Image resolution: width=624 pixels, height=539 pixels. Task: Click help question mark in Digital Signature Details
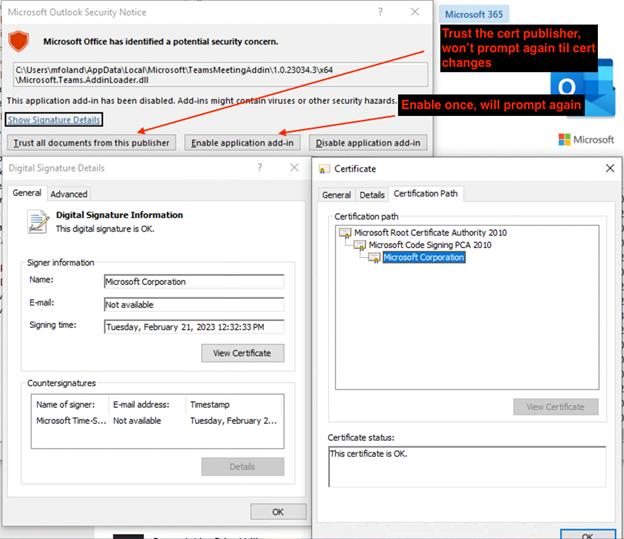[260, 168]
